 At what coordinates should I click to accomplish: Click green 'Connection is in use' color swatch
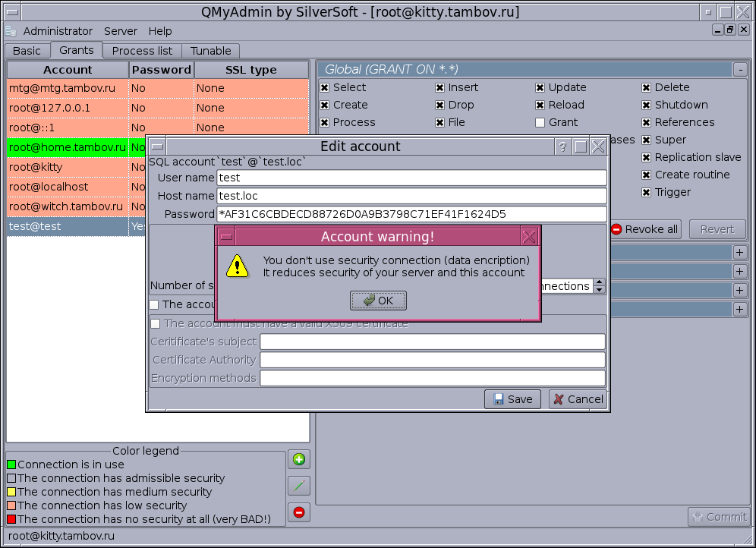[11, 465]
